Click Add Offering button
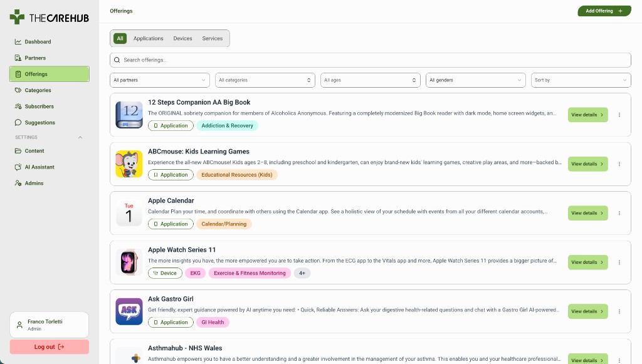Screen dimensions: 642x364 pos(604,11)
